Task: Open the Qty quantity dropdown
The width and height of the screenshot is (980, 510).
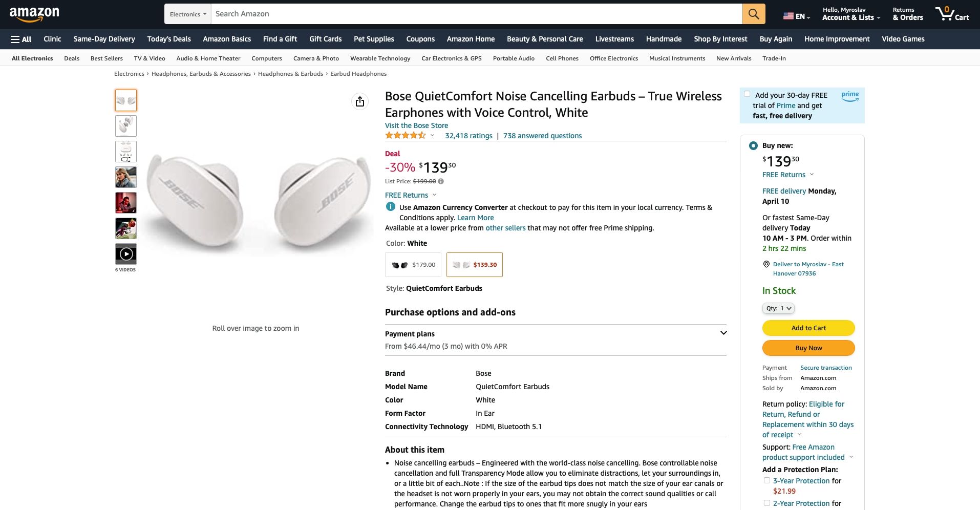Action: pos(778,308)
